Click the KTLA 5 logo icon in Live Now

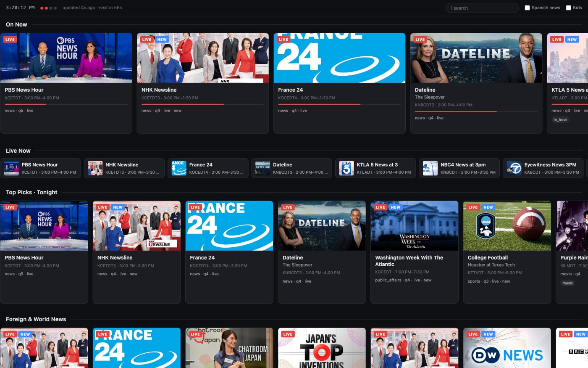tap(346, 168)
